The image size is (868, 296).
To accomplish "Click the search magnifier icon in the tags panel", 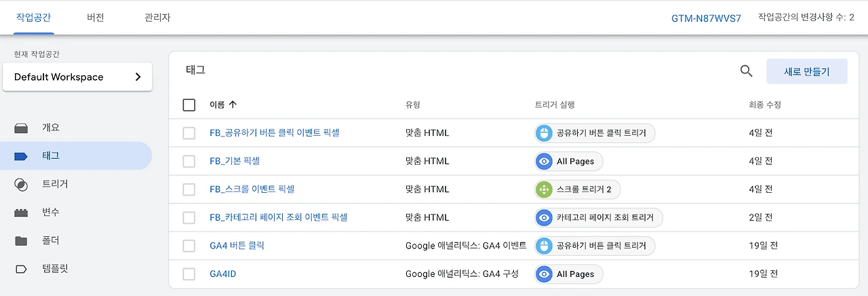I will pyautogui.click(x=747, y=71).
